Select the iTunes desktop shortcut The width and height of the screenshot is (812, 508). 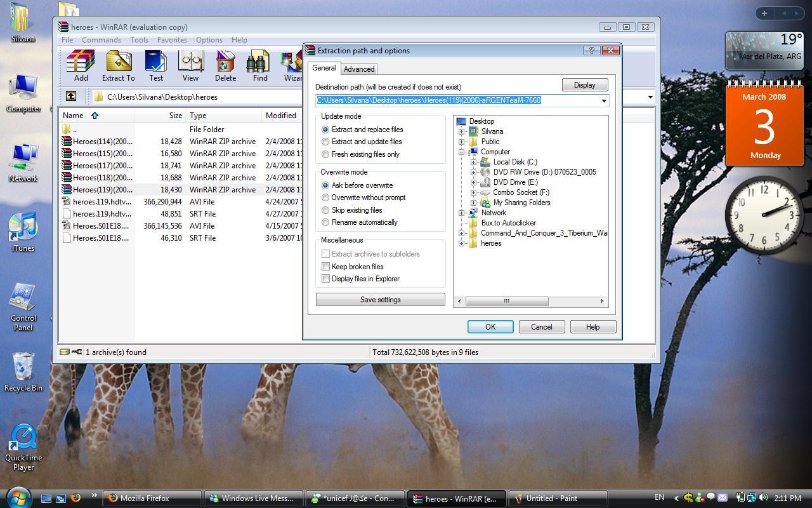23,232
